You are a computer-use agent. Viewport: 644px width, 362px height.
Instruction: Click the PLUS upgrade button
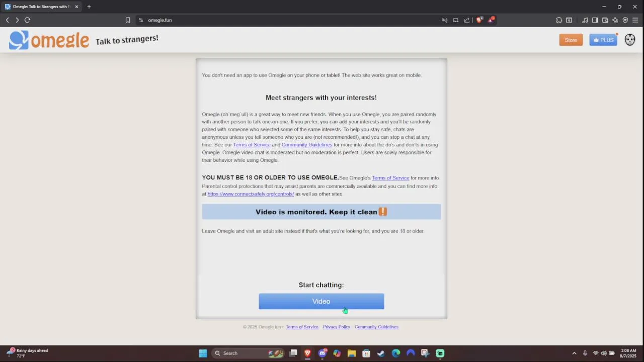coord(603,40)
